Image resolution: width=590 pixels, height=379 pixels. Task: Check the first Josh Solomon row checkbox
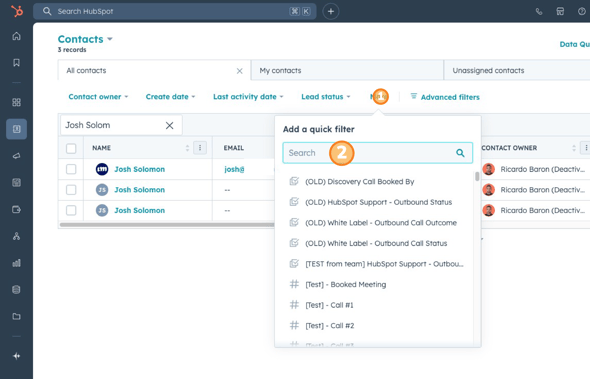pyautogui.click(x=71, y=169)
